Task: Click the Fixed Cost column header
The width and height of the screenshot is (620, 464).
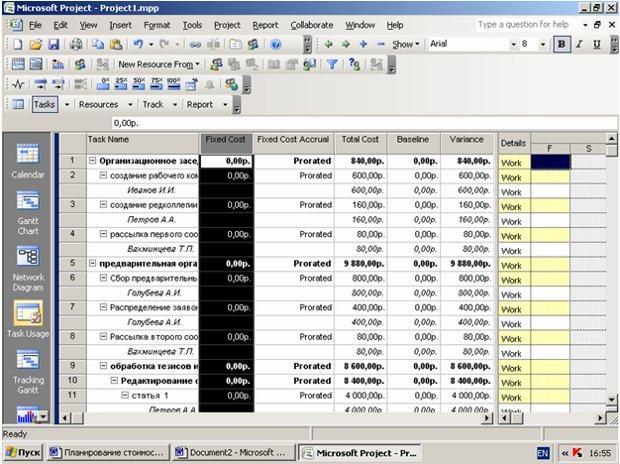Action: (226, 143)
